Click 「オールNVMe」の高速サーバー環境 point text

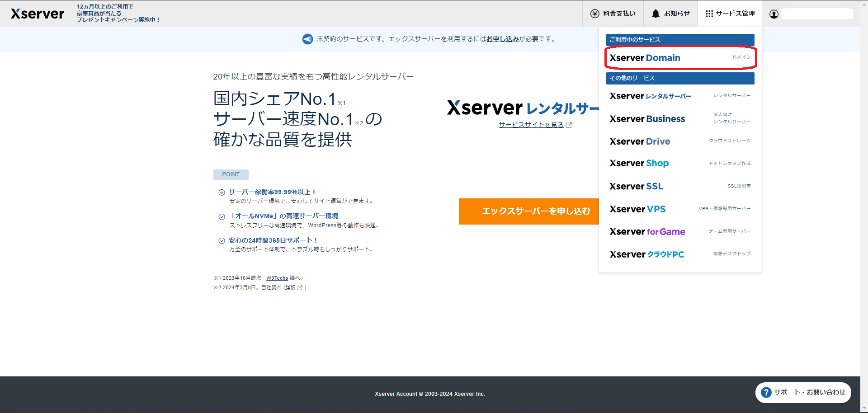[283, 216]
